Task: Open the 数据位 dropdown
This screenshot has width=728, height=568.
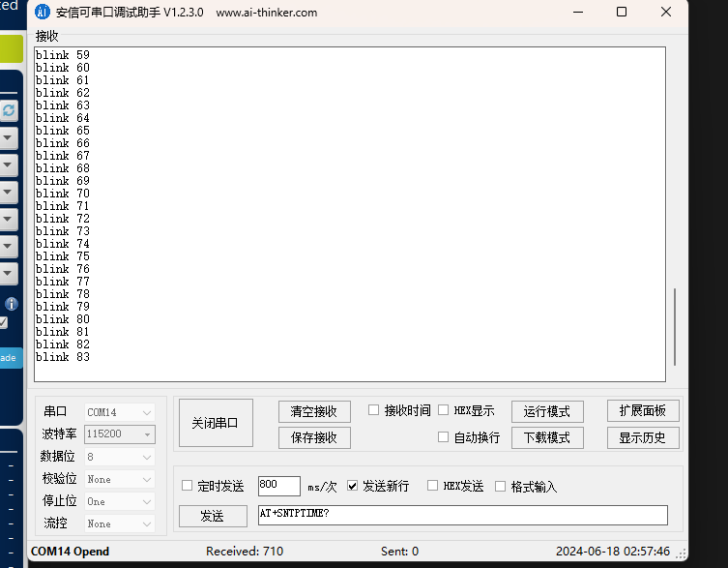Action: [x=119, y=457]
